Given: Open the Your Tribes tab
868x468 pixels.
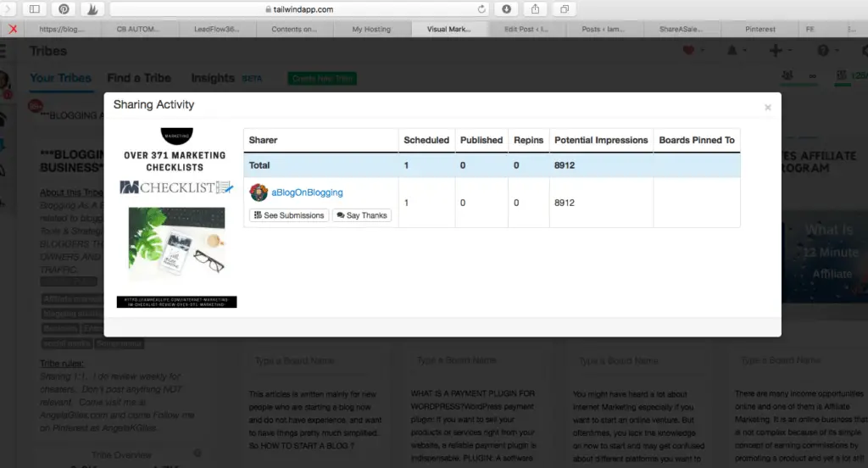Looking at the screenshot, I should tap(61, 78).
